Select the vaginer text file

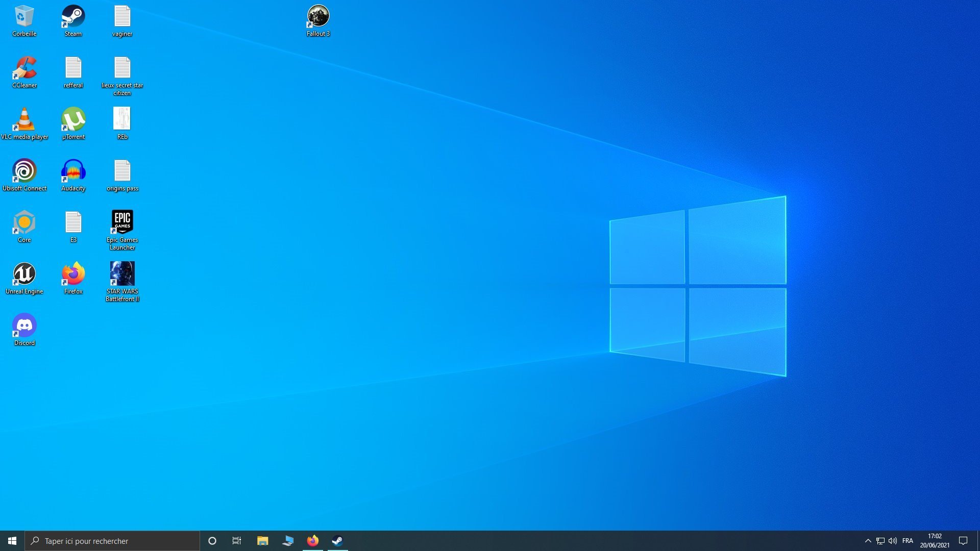(122, 21)
